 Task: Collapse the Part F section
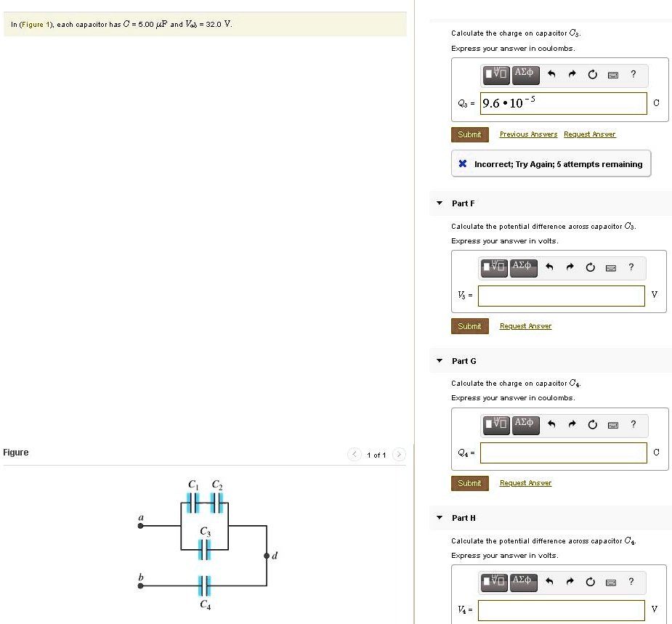[x=439, y=203]
